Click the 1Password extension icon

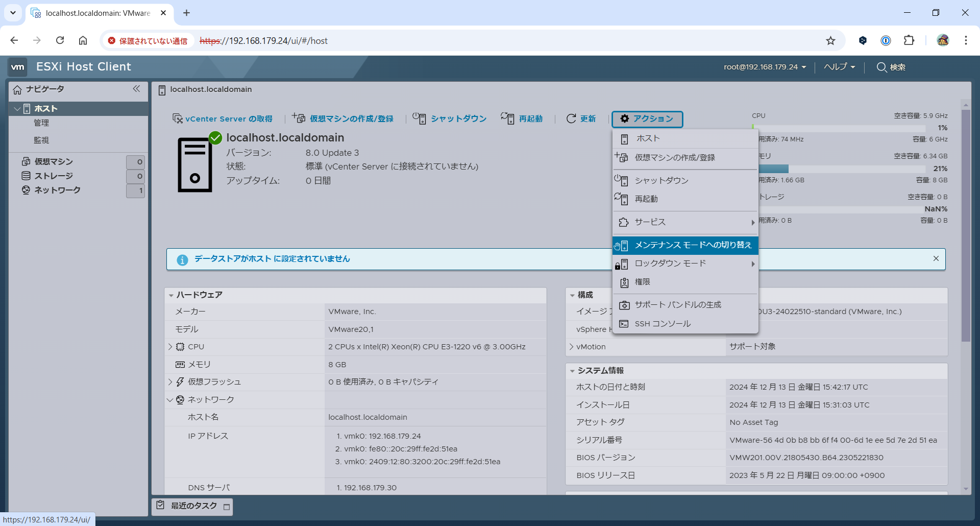coord(886,40)
